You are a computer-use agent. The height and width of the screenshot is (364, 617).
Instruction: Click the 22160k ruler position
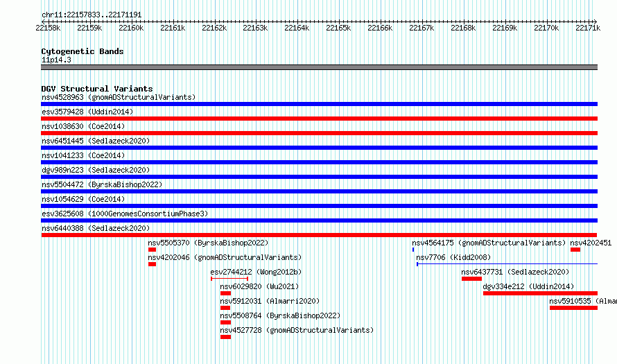131,28
